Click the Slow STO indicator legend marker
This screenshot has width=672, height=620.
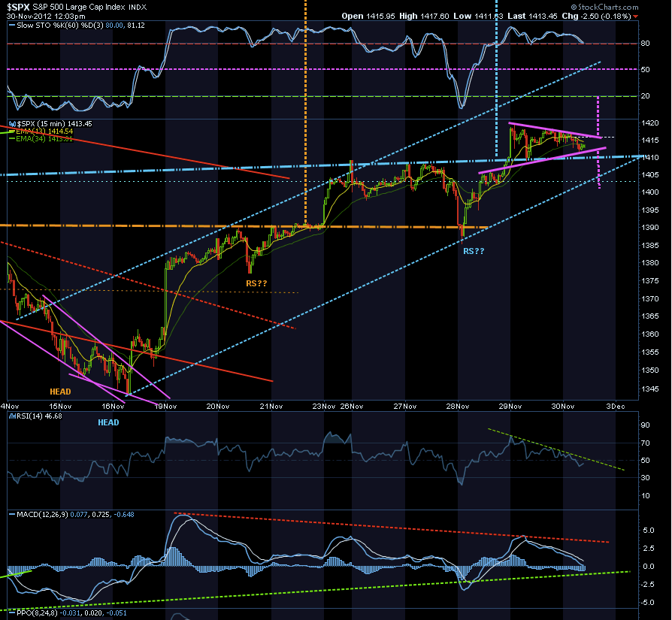[x=12, y=26]
